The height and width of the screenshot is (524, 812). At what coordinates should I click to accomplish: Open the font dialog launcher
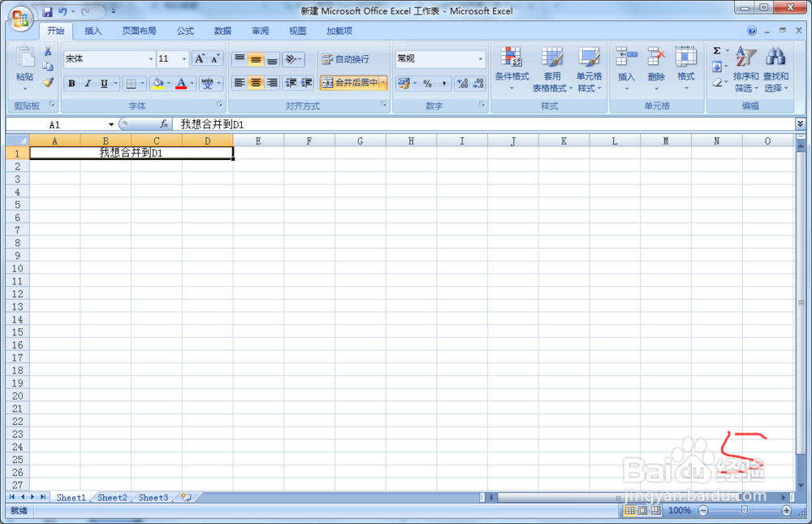219,105
